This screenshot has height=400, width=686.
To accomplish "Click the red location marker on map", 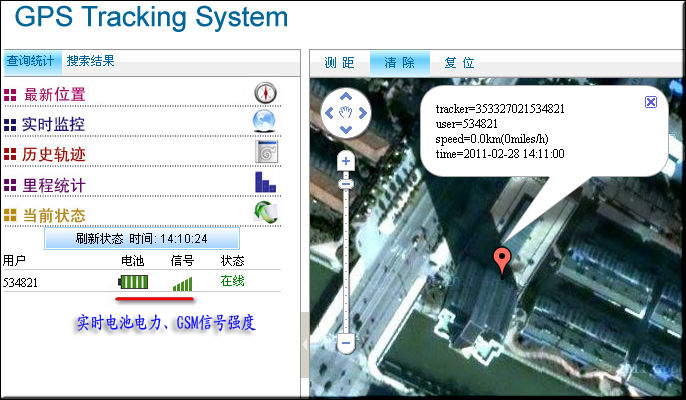I will pos(503,261).
